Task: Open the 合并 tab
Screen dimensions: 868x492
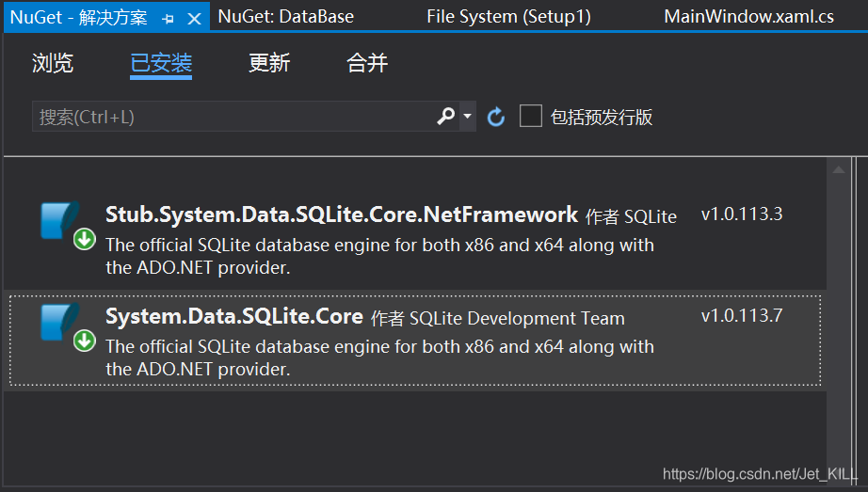Action: tap(367, 63)
